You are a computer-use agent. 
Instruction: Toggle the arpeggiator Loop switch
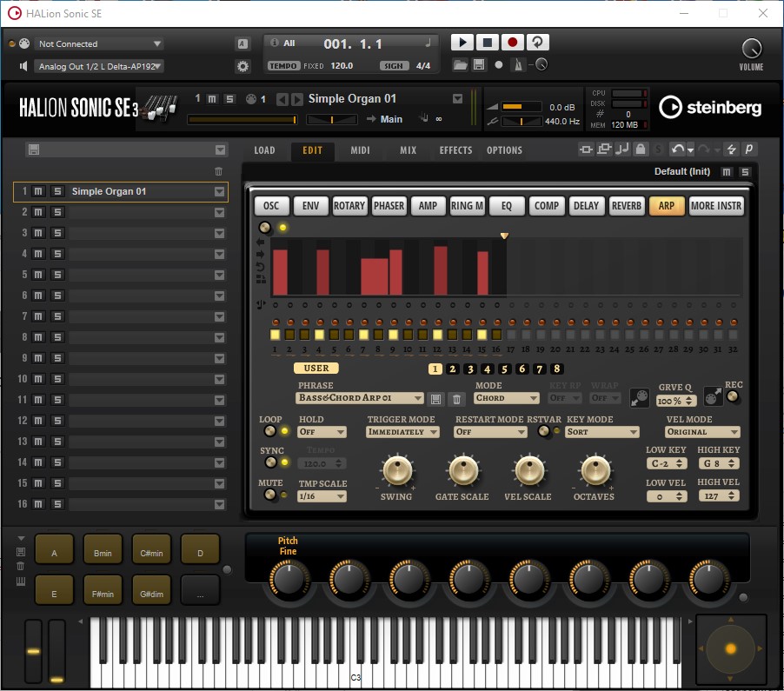(x=270, y=431)
